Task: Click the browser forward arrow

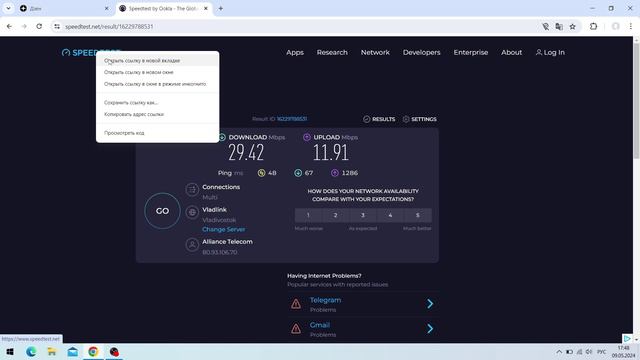Action: [x=24, y=26]
